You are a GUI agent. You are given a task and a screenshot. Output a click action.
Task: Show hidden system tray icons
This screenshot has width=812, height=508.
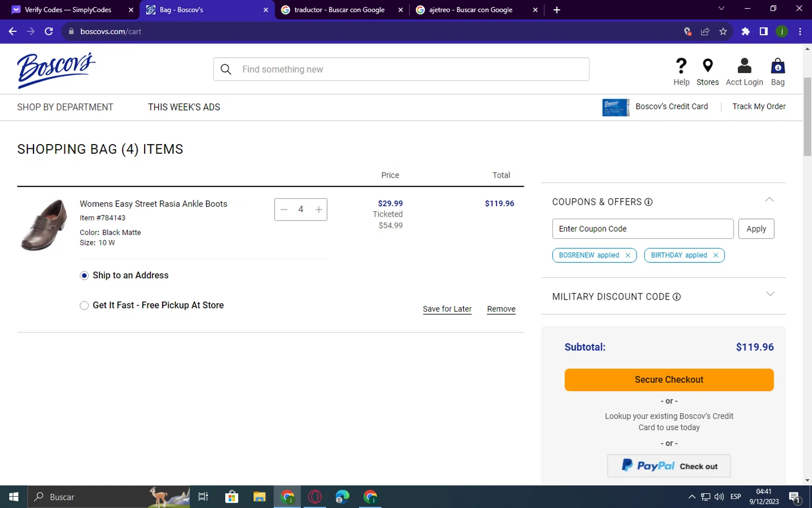[692, 497]
